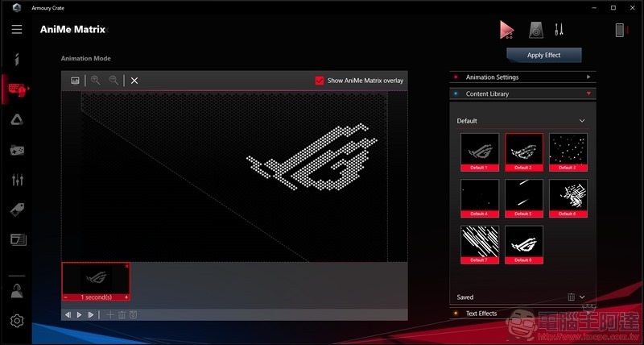Open the speaker audio mode icon

click(536, 31)
